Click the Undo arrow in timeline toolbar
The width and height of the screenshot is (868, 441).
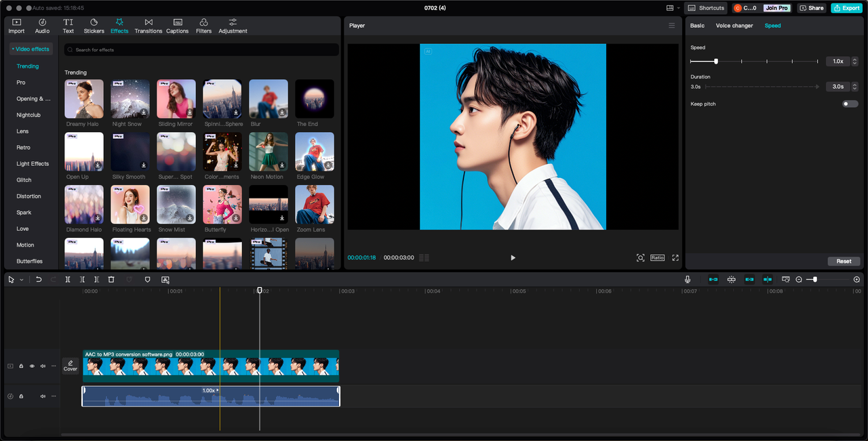coord(39,279)
